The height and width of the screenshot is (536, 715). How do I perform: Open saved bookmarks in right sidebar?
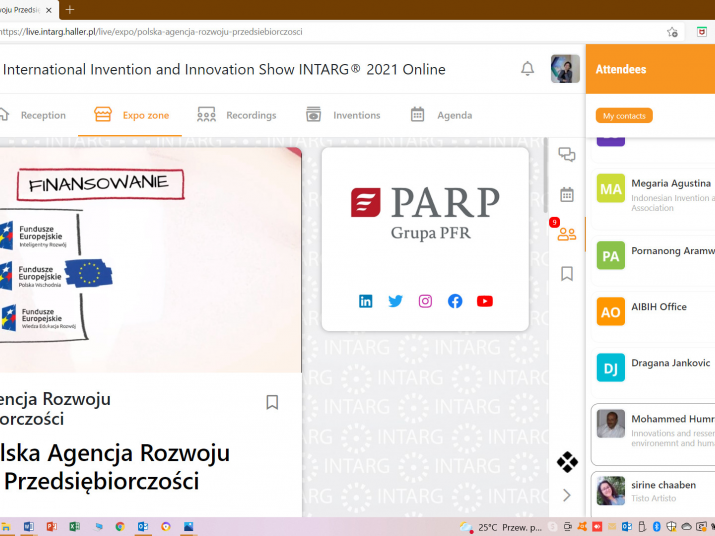coord(566,273)
